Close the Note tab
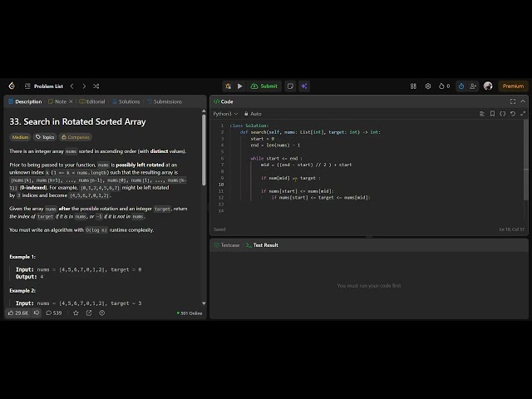 [x=71, y=101]
